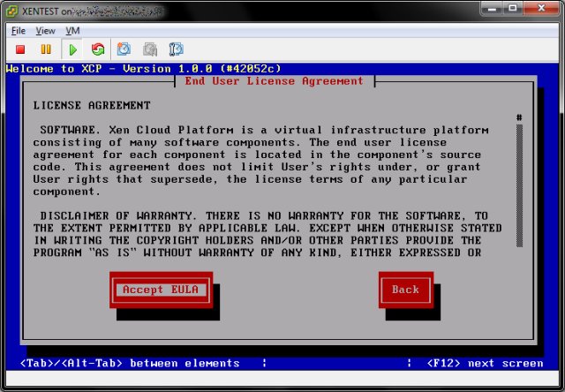Click the End User License Agreement title

[275, 81]
